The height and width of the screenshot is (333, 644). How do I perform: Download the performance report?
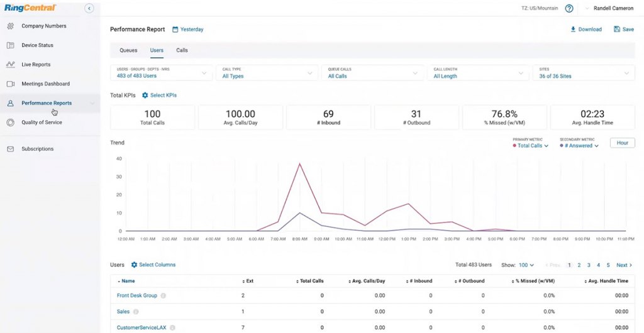(x=586, y=30)
